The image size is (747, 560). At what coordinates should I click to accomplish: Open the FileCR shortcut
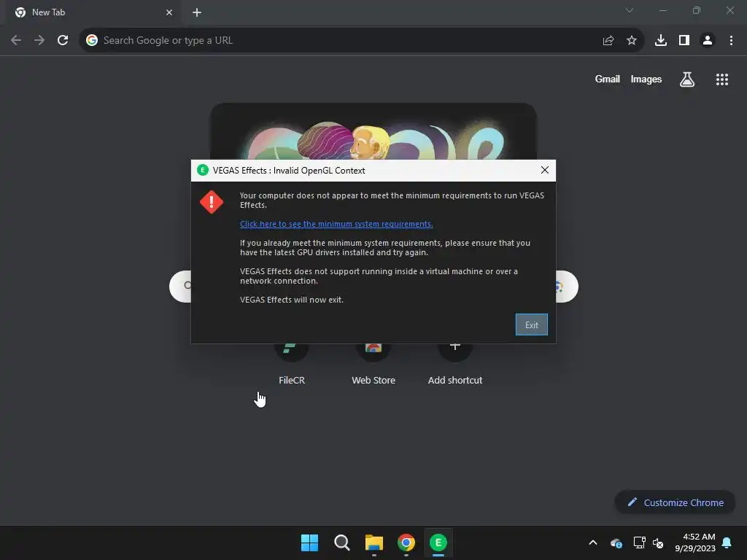[x=292, y=363]
